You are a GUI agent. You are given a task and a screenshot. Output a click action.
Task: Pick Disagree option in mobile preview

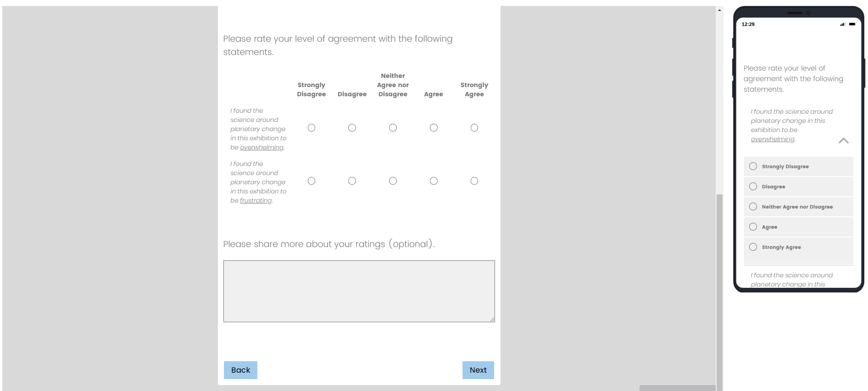pyautogui.click(x=753, y=187)
